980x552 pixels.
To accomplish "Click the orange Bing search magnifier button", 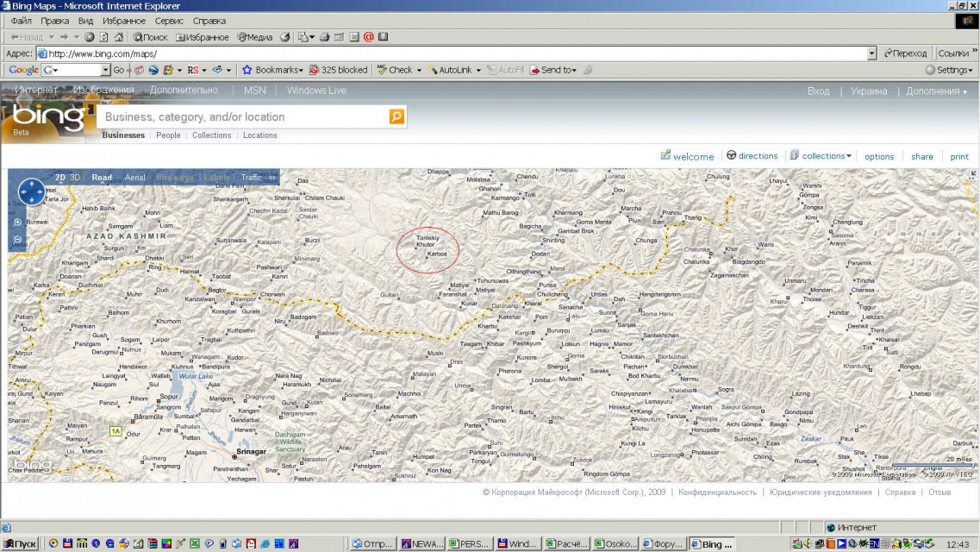I will point(396,116).
